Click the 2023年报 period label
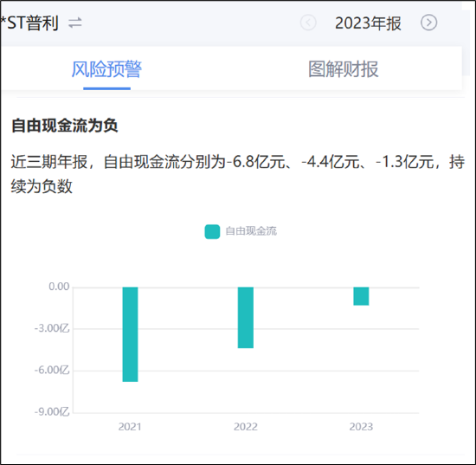Image resolution: width=476 pixels, height=465 pixels. pos(368,23)
